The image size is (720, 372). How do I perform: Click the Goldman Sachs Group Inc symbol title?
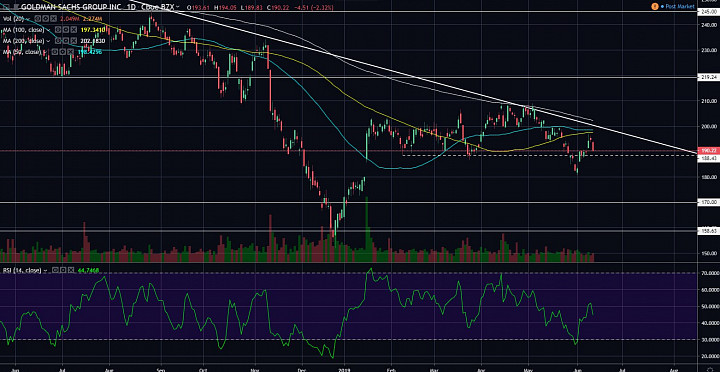tap(71, 7)
